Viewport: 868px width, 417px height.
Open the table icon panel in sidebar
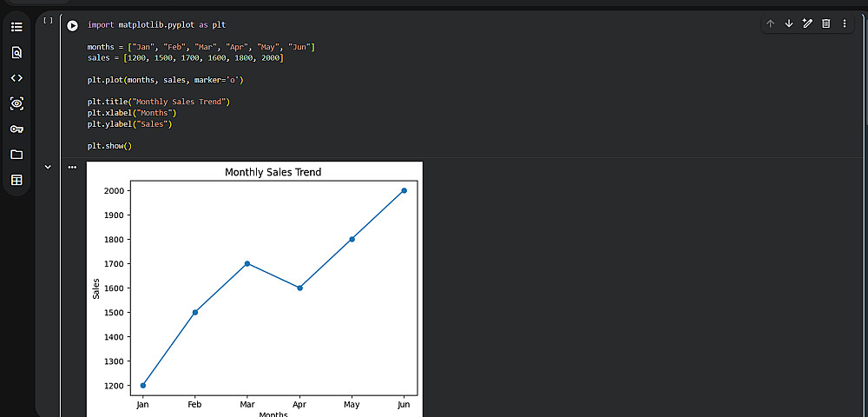click(16, 180)
